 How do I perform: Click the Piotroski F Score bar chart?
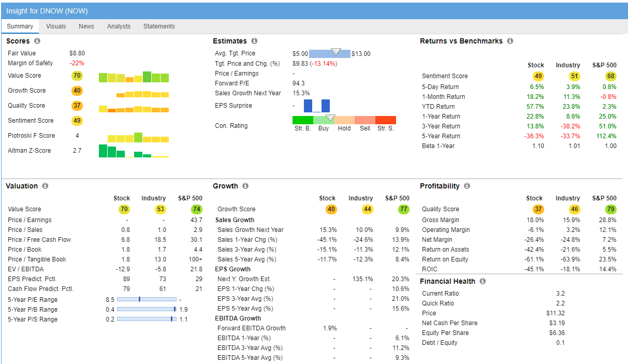coord(138,138)
